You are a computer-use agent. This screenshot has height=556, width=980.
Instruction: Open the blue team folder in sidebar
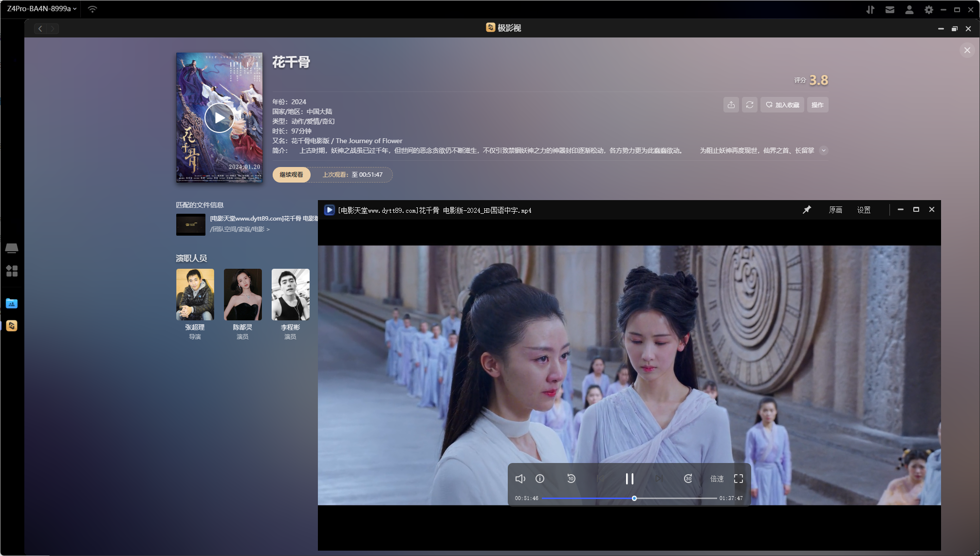[x=12, y=303]
